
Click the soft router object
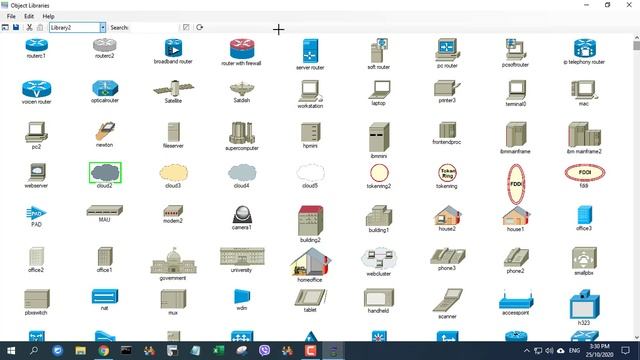click(379, 51)
